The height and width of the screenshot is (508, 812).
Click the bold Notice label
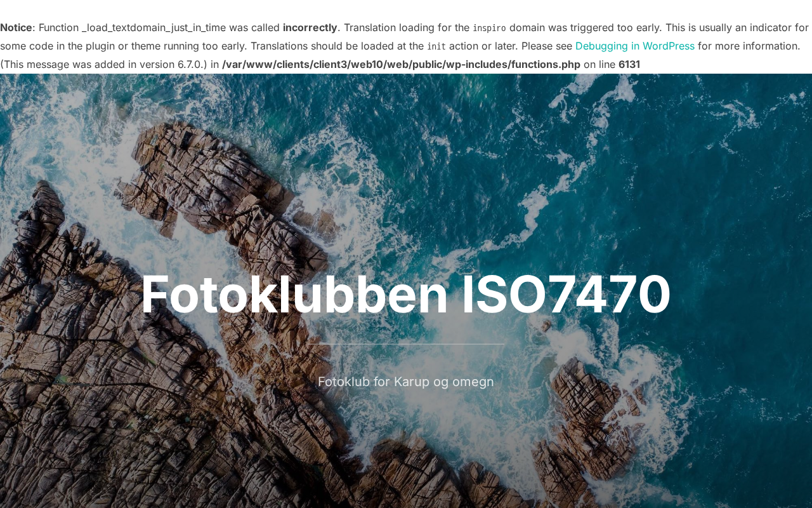[16, 27]
